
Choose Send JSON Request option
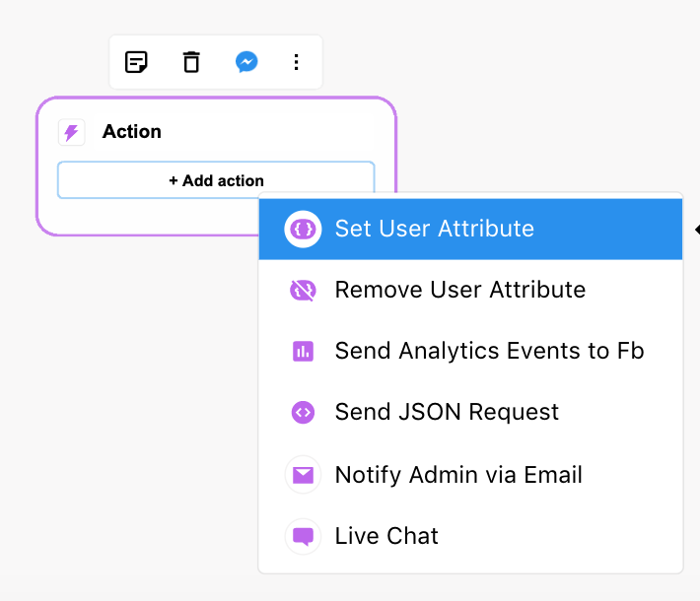(x=470, y=412)
